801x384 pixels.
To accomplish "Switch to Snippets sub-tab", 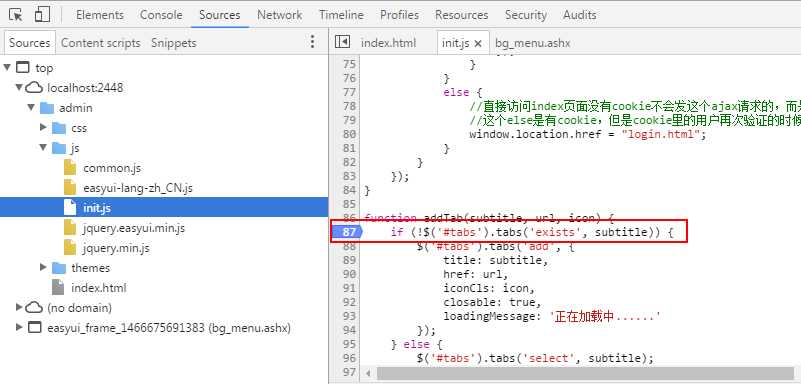I will [x=174, y=43].
